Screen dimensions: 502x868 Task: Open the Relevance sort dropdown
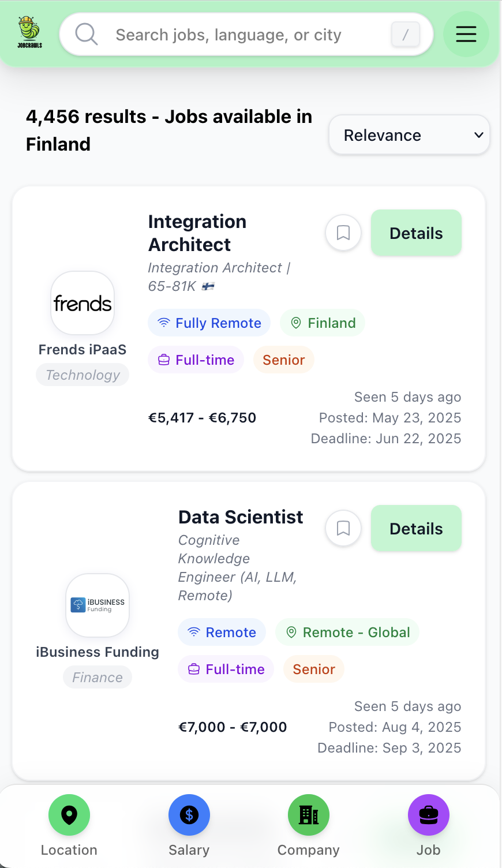409,136
